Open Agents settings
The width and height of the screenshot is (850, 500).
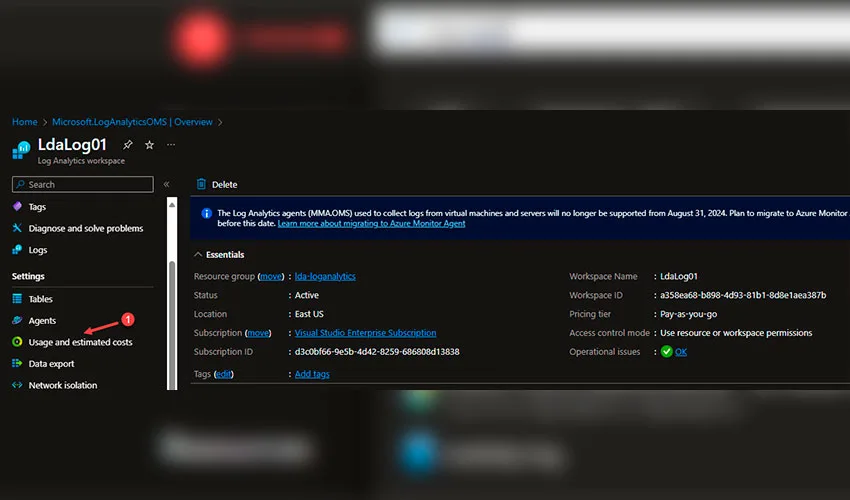42,320
